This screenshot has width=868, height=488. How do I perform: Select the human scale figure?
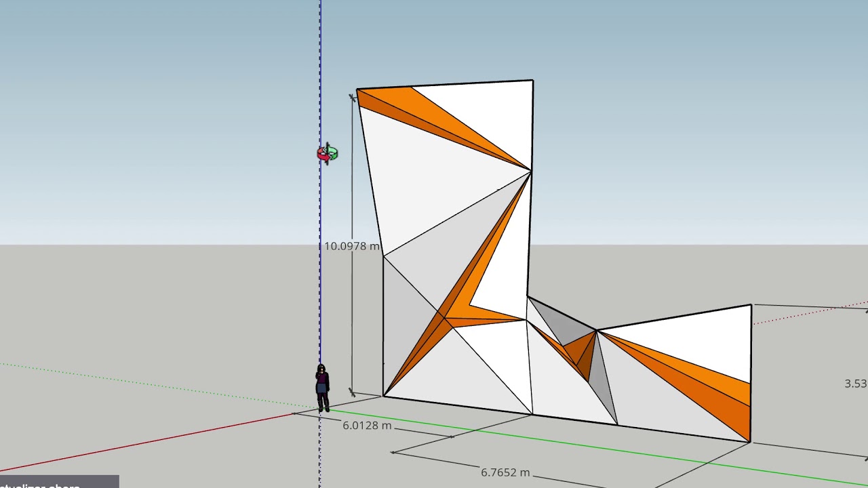(322, 388)
